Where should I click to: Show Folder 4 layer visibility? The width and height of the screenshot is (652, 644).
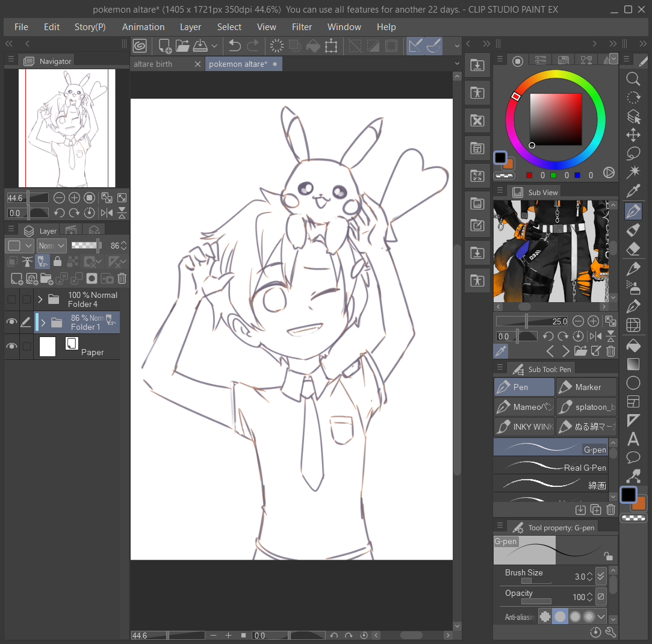(11, 299)
